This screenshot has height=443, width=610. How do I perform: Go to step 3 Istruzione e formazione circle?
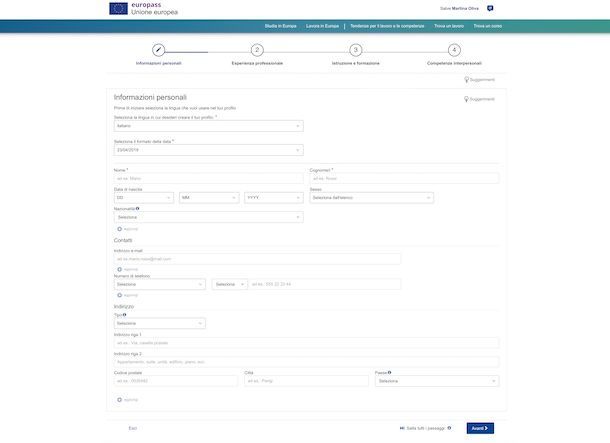click(x=356, y=50)
